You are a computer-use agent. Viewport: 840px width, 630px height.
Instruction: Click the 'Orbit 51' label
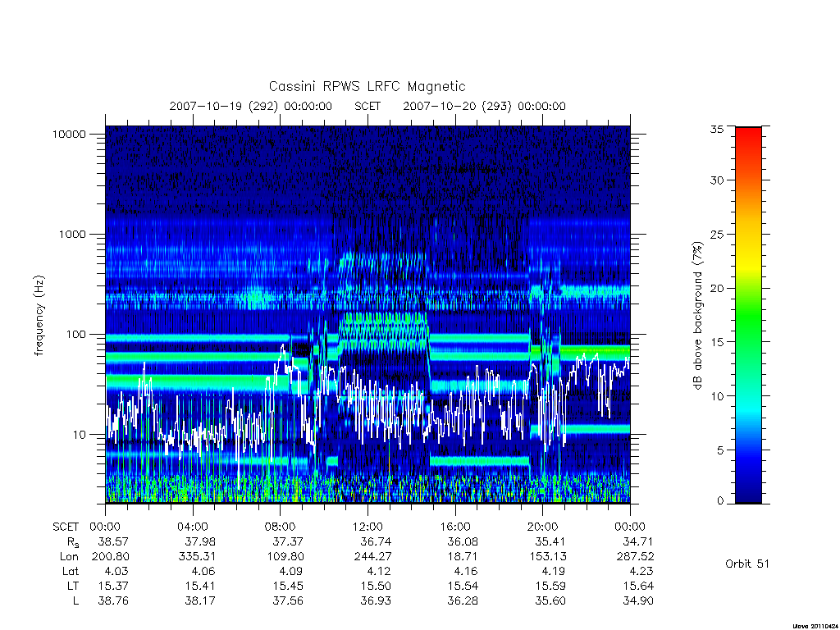pos(746,564)
